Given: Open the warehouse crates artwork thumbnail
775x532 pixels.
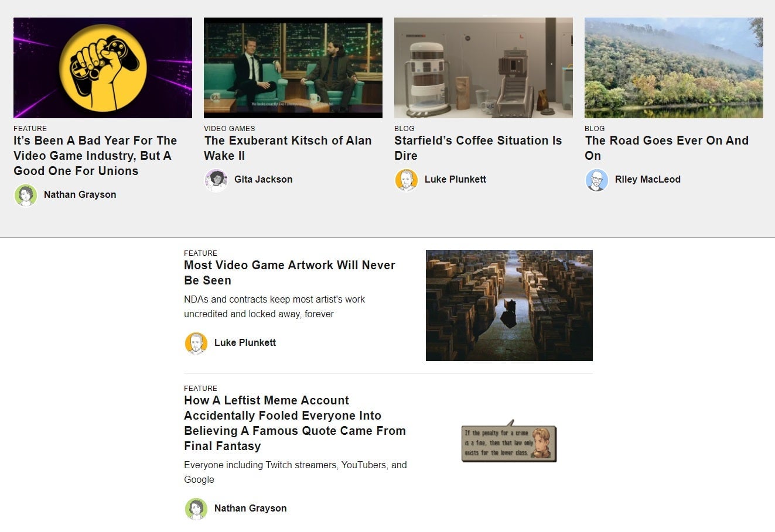Looking at the screenshot, I should point(509,306).
